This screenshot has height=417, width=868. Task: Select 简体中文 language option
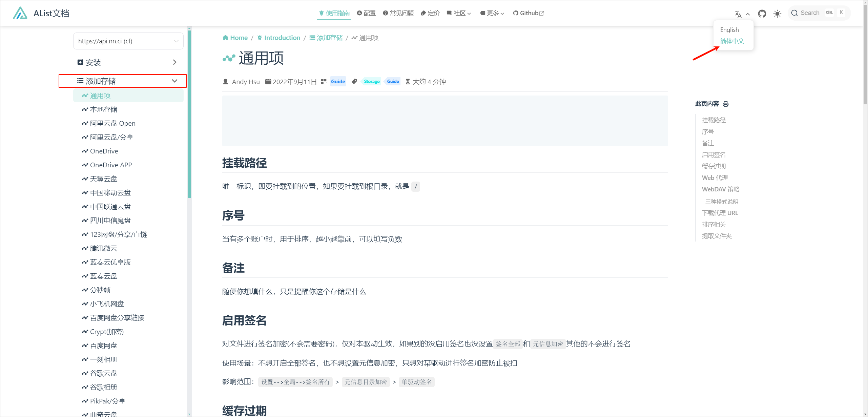(x=732, y=41)
